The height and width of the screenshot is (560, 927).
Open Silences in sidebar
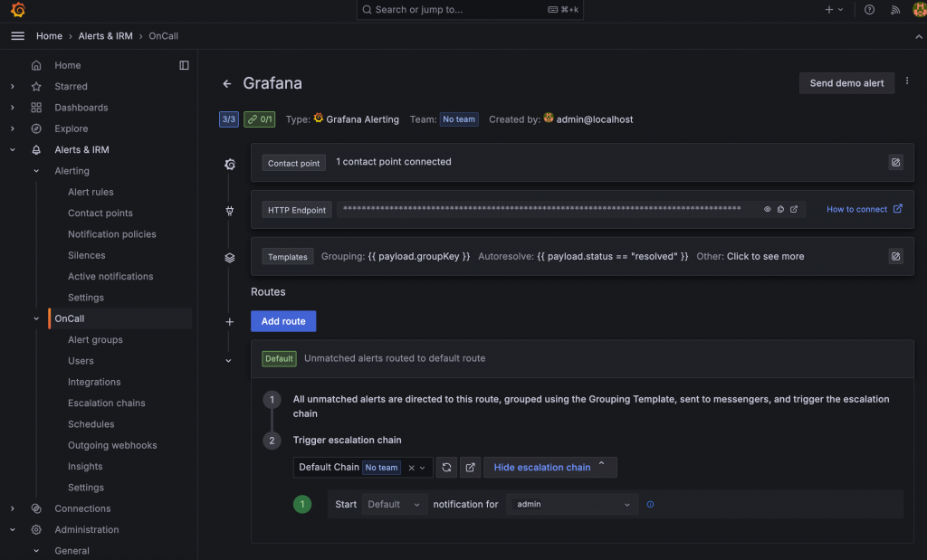point(86,255)
